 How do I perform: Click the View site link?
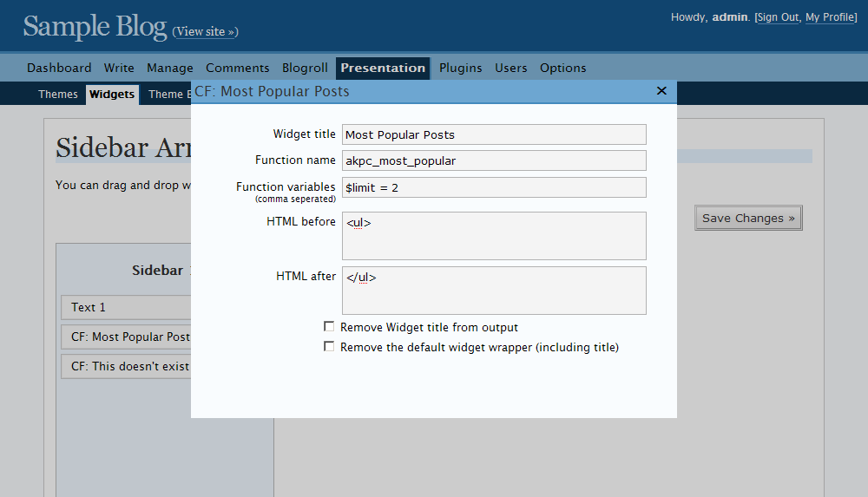pyautogui.click(x=205, y=32)
